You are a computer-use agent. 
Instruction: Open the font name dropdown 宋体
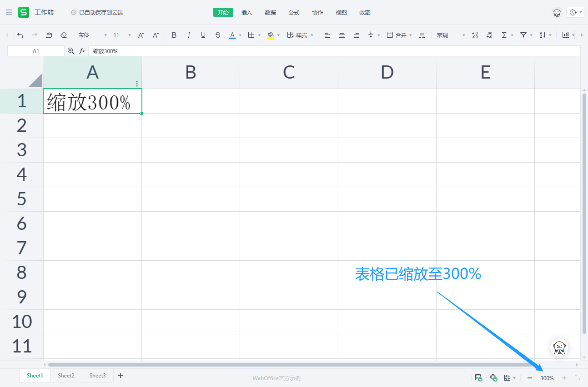coord(93,35)
